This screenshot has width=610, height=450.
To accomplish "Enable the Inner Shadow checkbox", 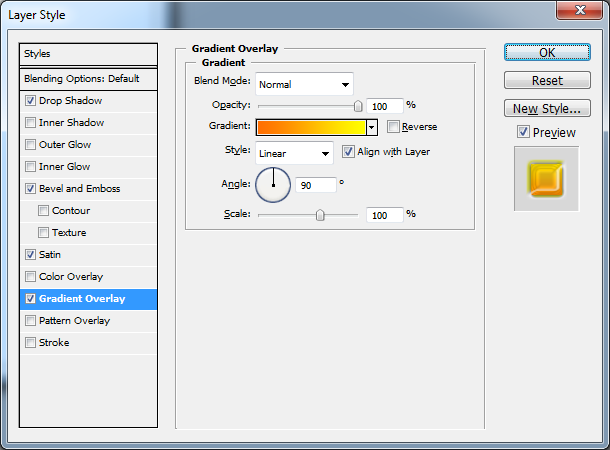I will tap(30, 123).
